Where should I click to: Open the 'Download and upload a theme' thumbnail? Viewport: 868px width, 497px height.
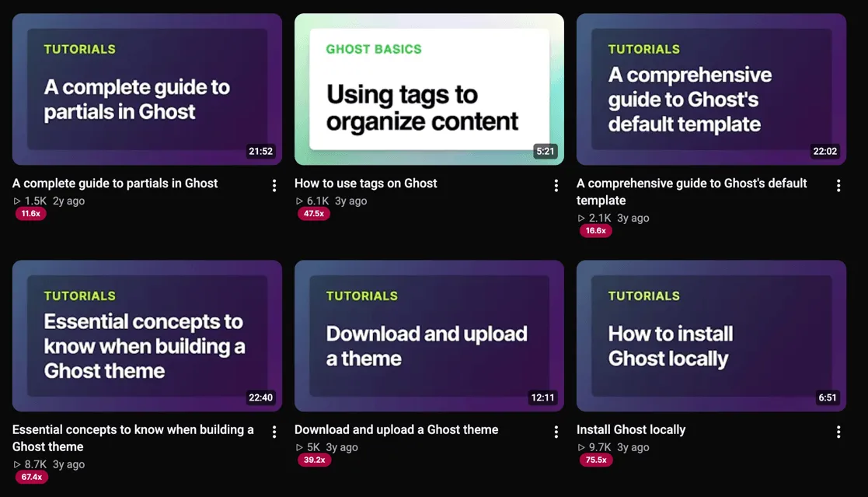[429, 336]
